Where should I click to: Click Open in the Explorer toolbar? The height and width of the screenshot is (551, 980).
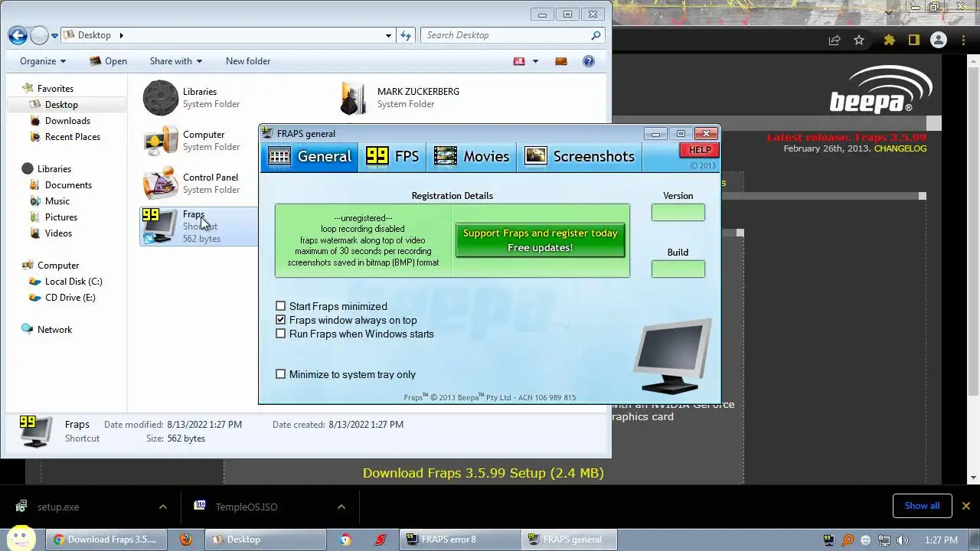click(x=108, y=61)
